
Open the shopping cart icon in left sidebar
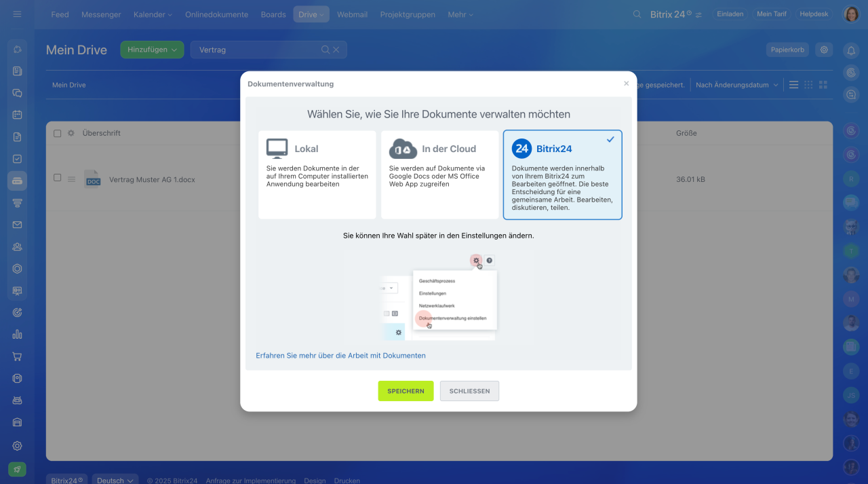point(18,356)
